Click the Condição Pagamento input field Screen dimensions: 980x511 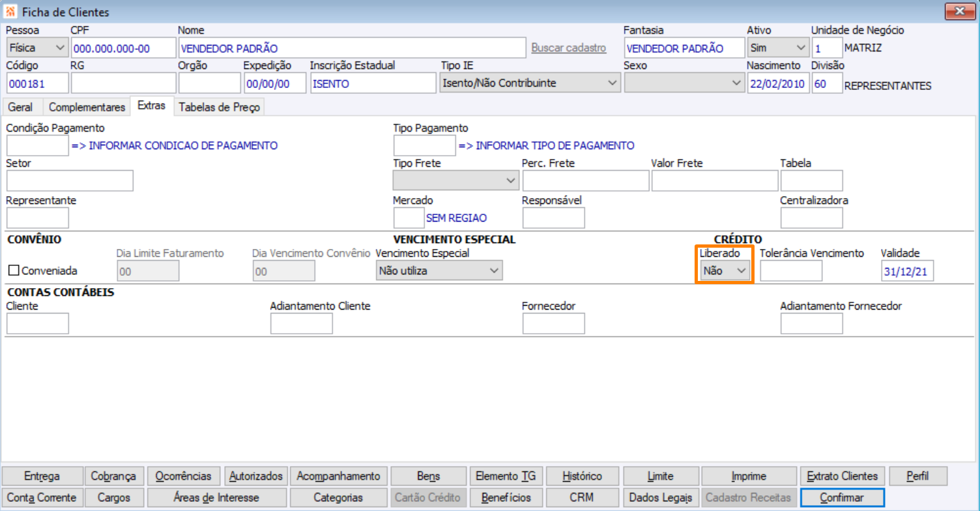(x=37, y=145)
